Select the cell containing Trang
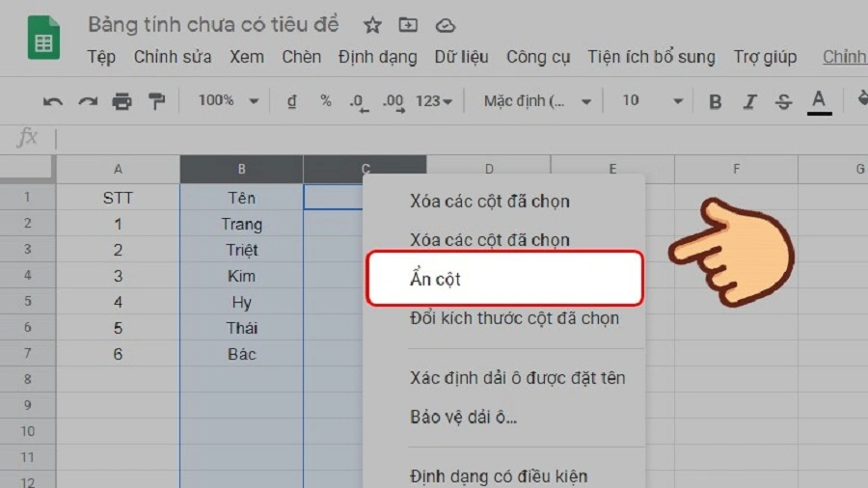This screenshot has width=868, height=488. 241,224
